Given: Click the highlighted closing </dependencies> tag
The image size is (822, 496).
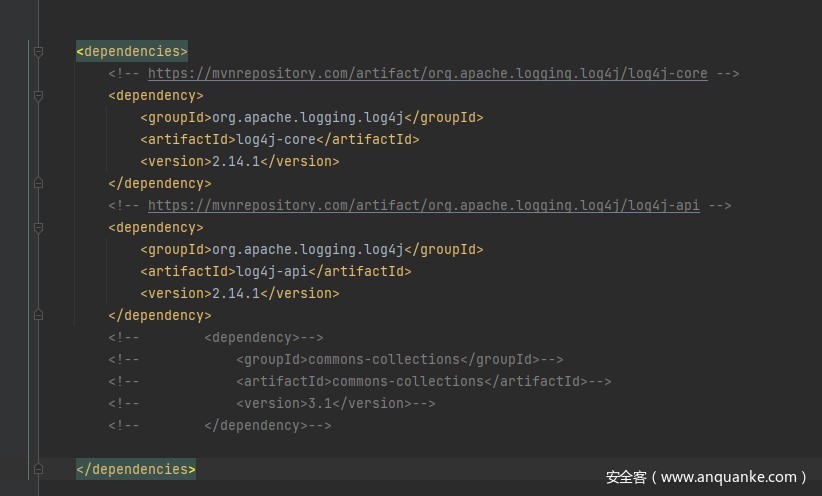Looking at the screenshot, I should (136, 469).
